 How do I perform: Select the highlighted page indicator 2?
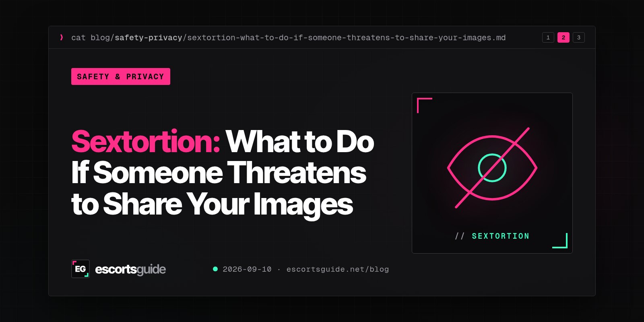click(x=563, y=37)
